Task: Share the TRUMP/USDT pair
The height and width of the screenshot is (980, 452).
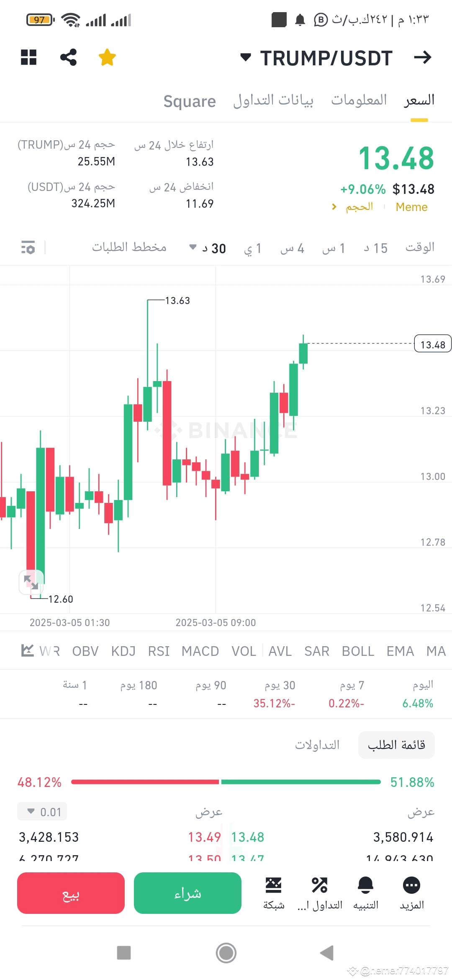Action: (68, 57)
